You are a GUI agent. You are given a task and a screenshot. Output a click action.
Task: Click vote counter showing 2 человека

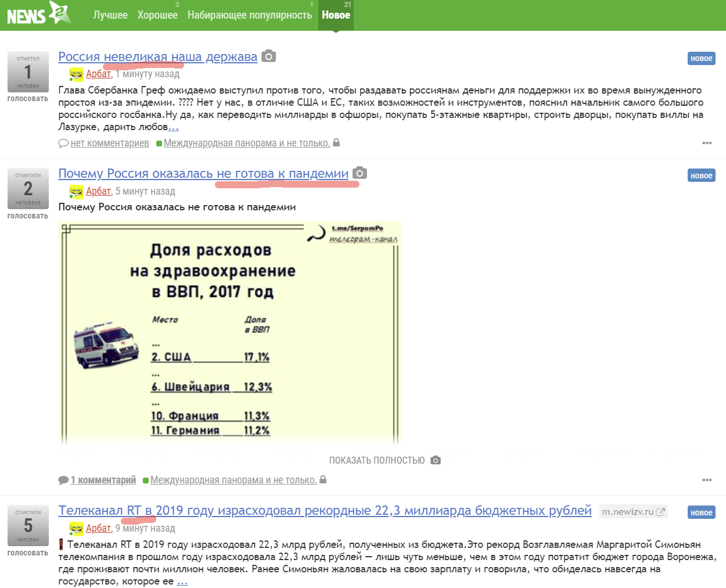pyautogui.click(x=28, y=189)
